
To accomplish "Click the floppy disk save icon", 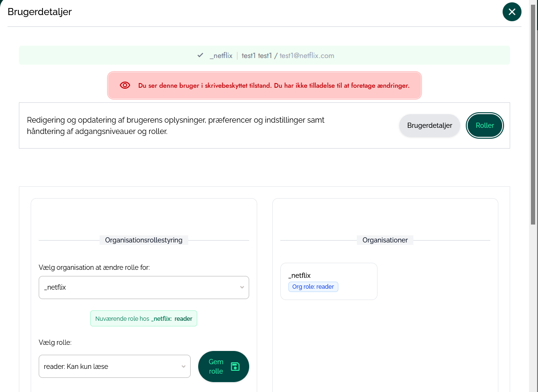I will pos(235,366).
